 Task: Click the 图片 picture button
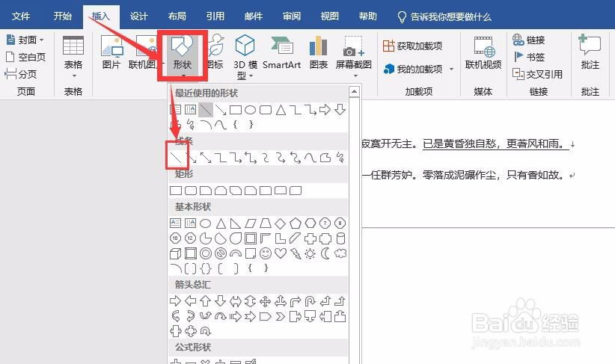(111, 52)
